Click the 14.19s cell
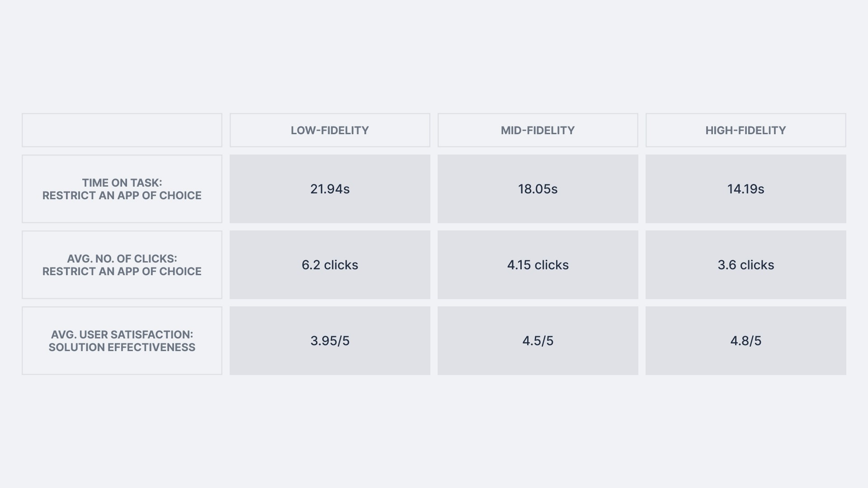The height and width of the screenshot is (488, 868). (x=746, y=189)
